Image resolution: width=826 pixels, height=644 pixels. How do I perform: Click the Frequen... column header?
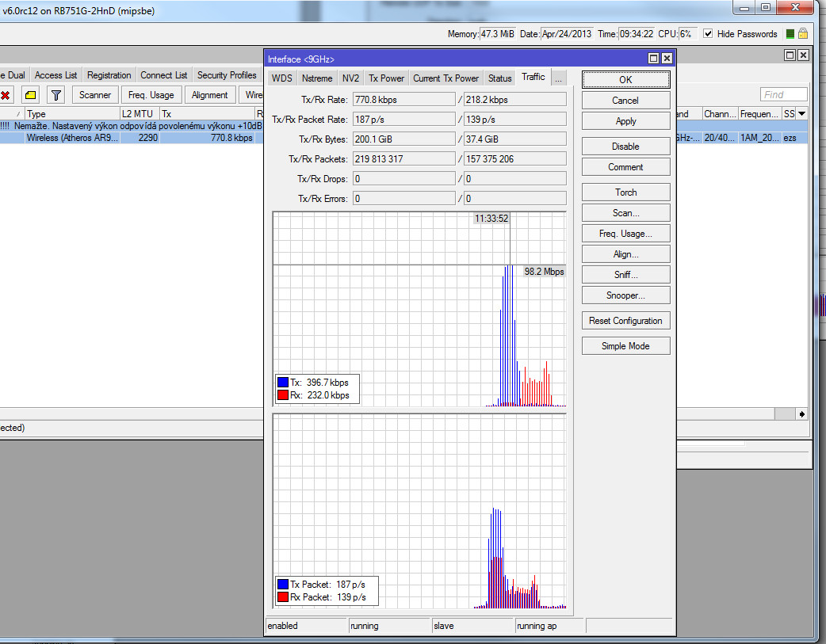pyautogui.click(x=759, y=114)
